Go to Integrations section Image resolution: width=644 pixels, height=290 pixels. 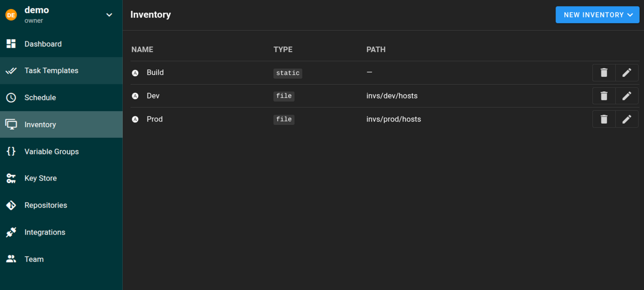(x=45, y=232)
